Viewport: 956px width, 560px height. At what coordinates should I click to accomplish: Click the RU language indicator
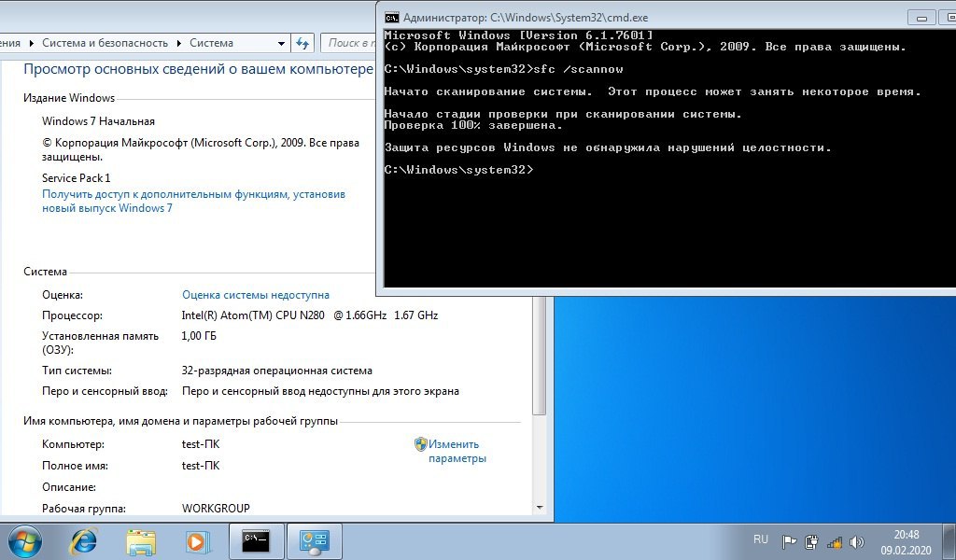pos(760,539)
